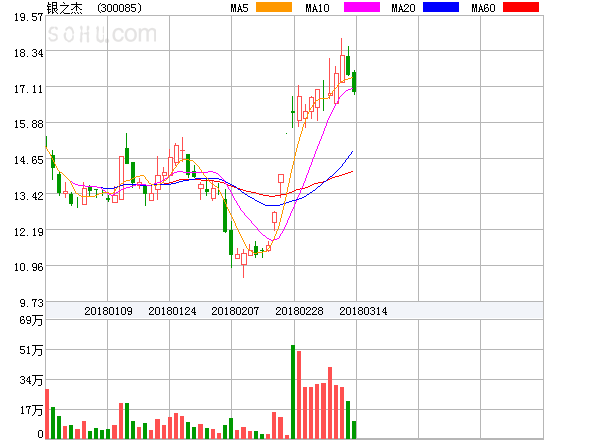
Task: Click the red MA60 legend swatch
Action: (521, 7)
